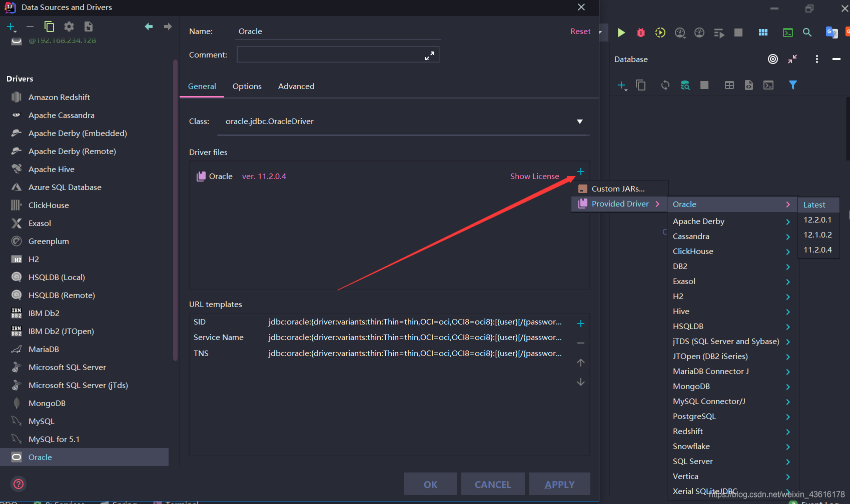Refresh the Database panel

tap(665, 85)
